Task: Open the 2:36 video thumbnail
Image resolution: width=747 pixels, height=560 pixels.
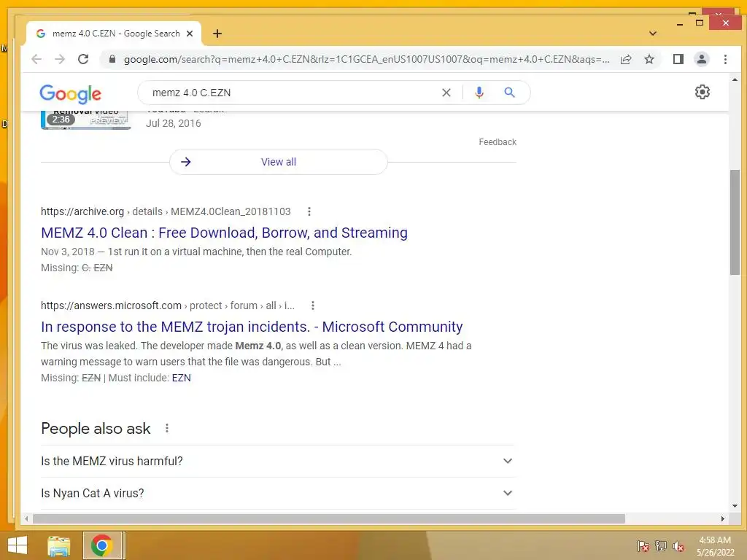Action: coord(86,120)
